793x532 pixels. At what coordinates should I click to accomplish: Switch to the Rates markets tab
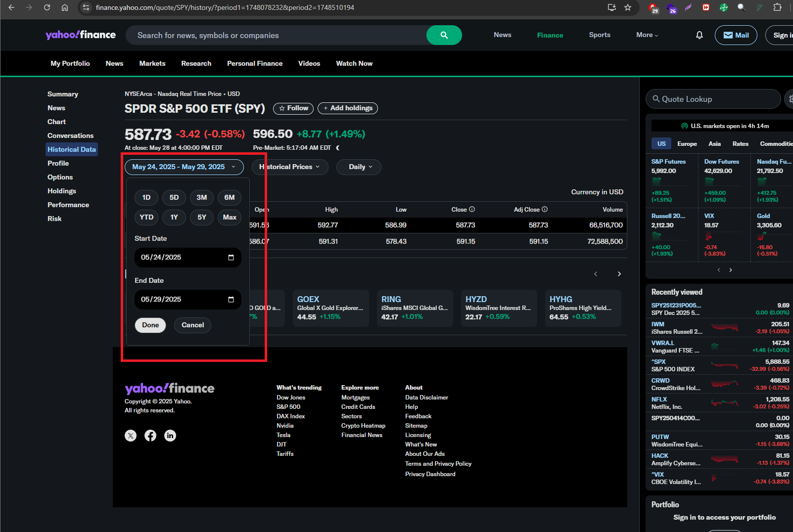tap(740, 144)
